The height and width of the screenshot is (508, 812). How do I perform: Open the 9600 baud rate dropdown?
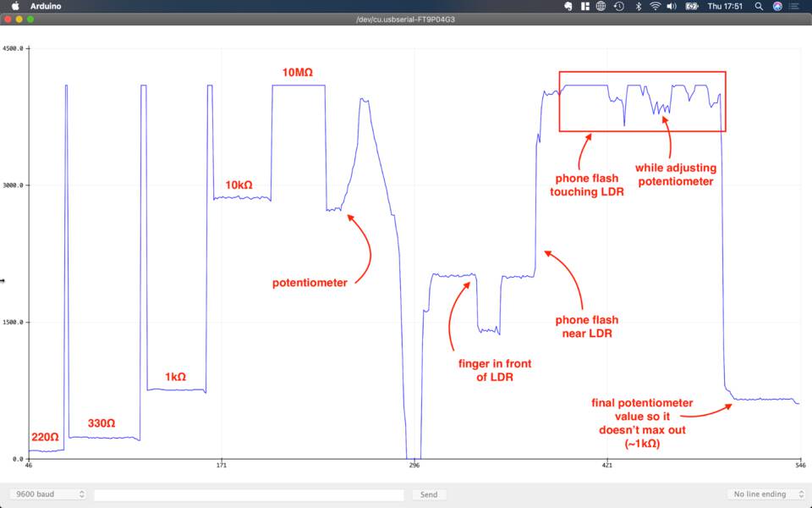48,494
